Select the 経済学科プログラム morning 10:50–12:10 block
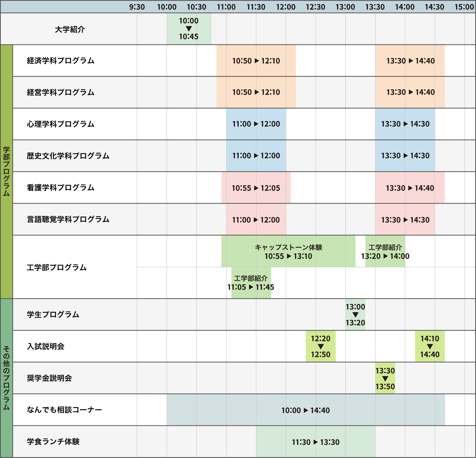476x458 pixels. coord(256,61)
